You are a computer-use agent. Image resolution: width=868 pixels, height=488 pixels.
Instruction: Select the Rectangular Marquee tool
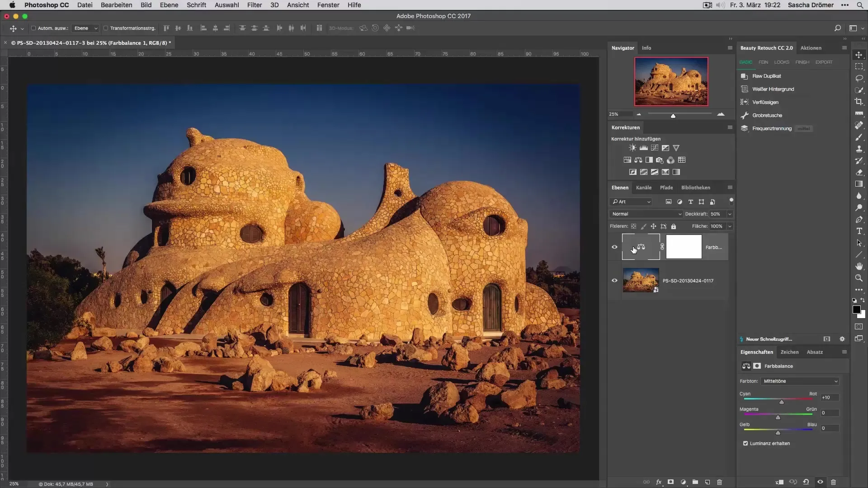859,66
